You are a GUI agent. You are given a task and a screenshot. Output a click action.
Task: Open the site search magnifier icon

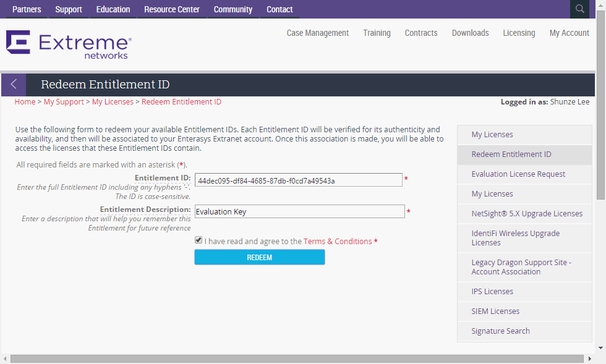point(579,9)
